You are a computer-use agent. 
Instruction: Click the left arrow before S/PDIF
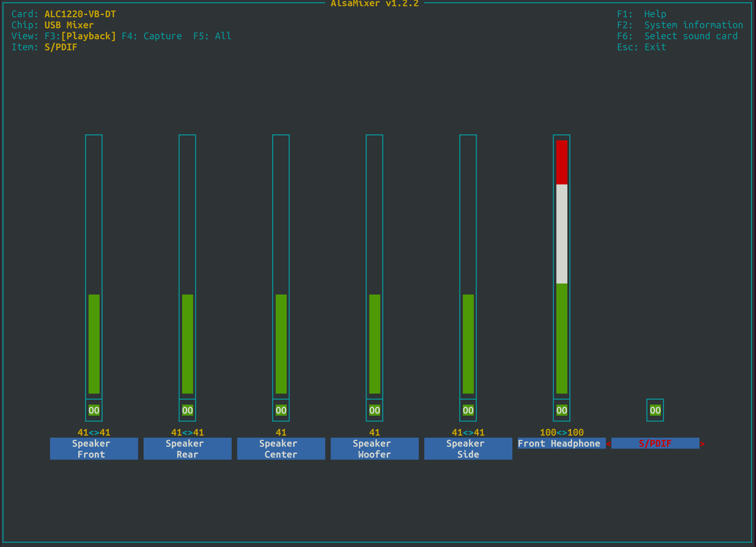click(x=608, y=444)
